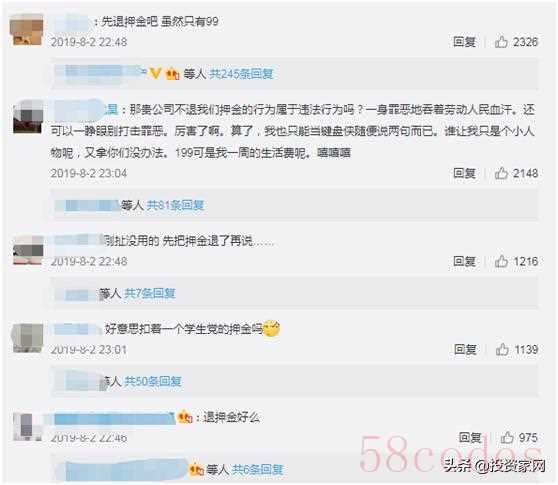Like the comment with 2326 likes

(501, 42)
